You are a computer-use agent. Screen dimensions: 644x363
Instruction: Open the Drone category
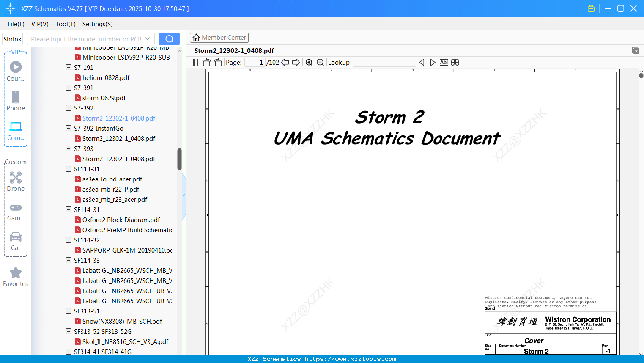16,181
